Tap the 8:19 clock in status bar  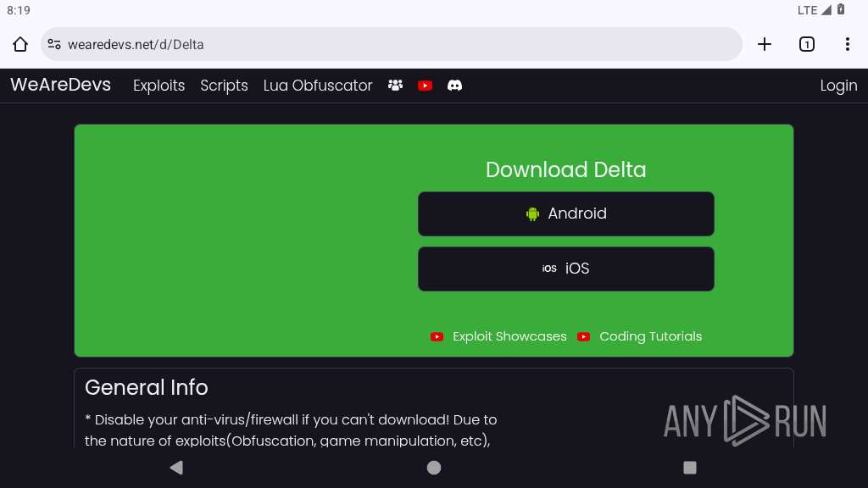click(x=19, y=10)
